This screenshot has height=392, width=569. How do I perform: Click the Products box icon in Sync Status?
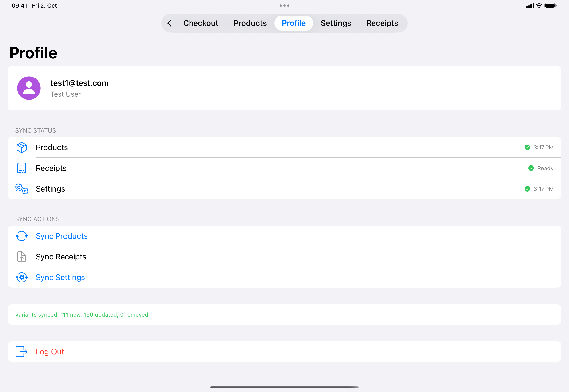click(22, 147)
